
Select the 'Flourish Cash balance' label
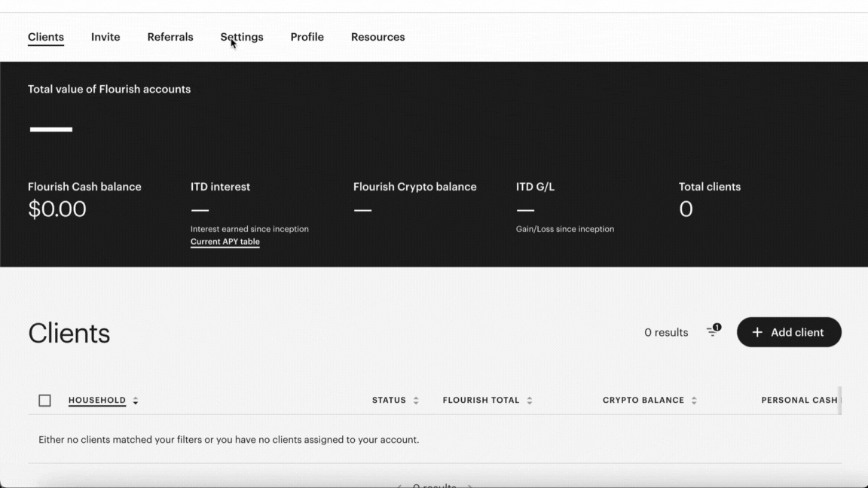point(84,187)
